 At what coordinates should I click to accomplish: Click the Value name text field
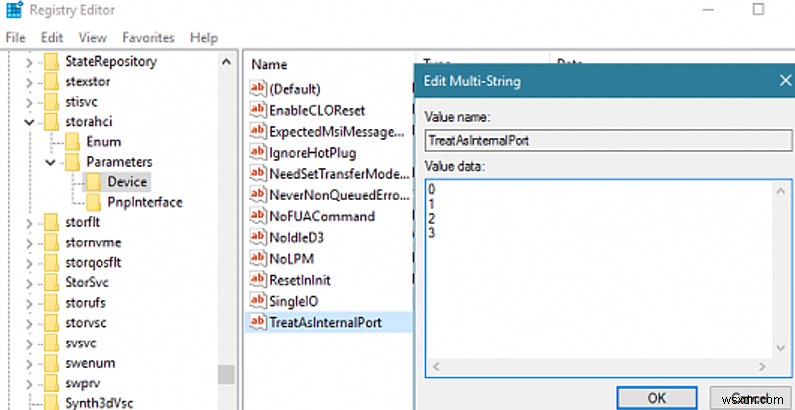click(x=600, y=141)
